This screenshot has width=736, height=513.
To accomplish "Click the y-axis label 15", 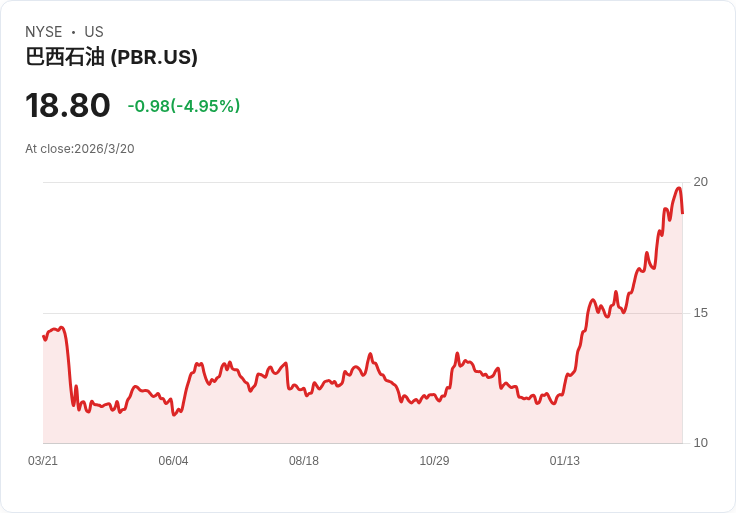I will (x=701, y=313).
